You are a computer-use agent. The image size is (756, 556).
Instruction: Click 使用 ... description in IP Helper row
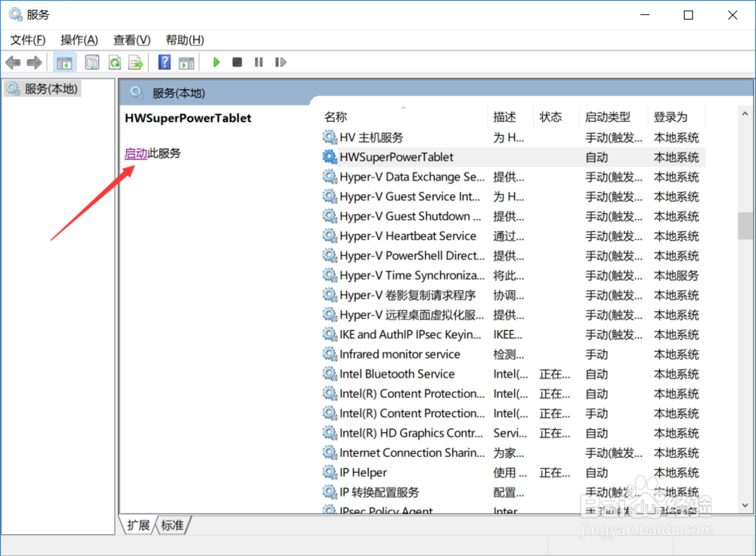510,472
